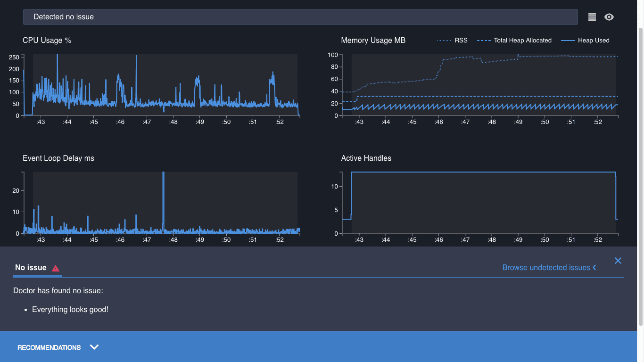Viewport: 644px width, 362px height.
Task: Click the Event Loop Delay chart area
Action: (162, 203)
